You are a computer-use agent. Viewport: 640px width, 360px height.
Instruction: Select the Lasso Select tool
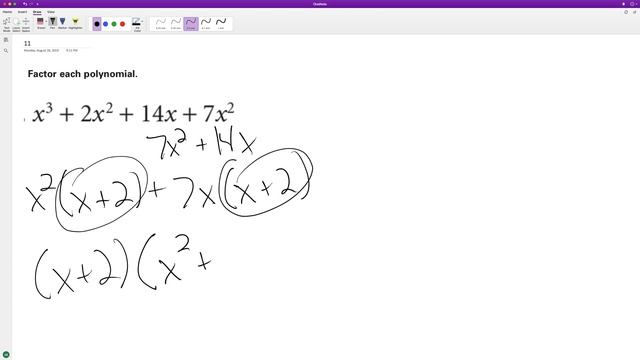tap(16, 24)
